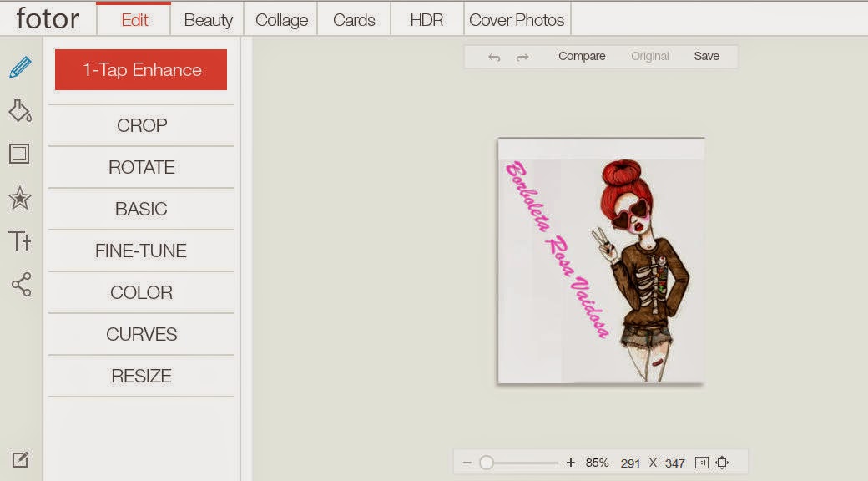This screenshot has width=868, height=481.
Task: Click the 85% zoom value
Action: point(597,463)
